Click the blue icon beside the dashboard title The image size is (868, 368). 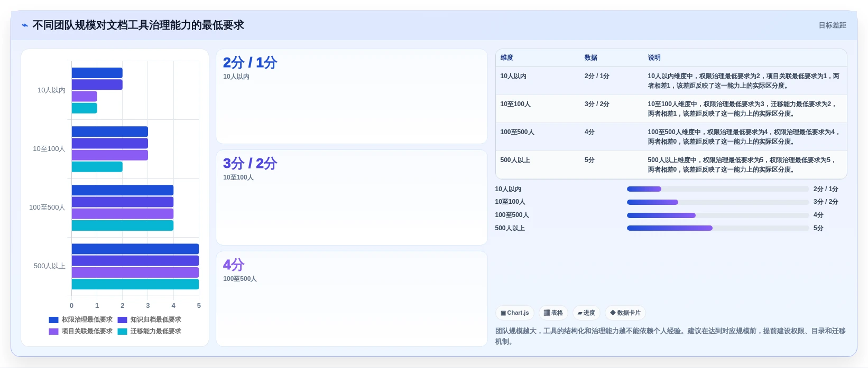pos(25,25)
